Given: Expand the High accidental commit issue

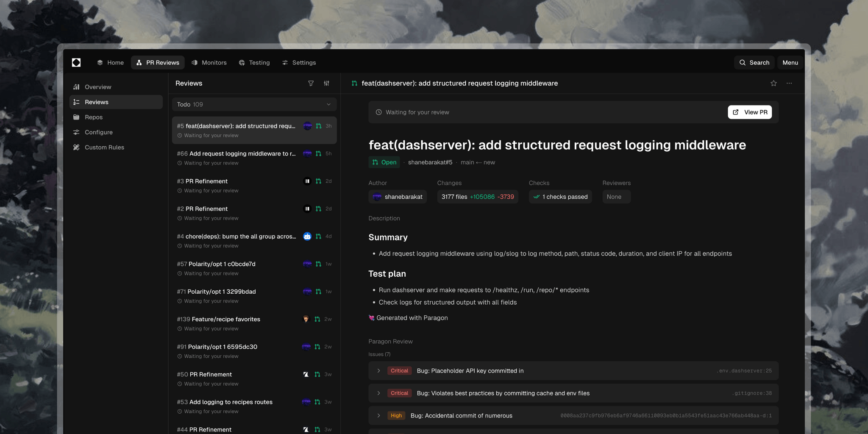Looking at the screenshot, I should (378, 415).
